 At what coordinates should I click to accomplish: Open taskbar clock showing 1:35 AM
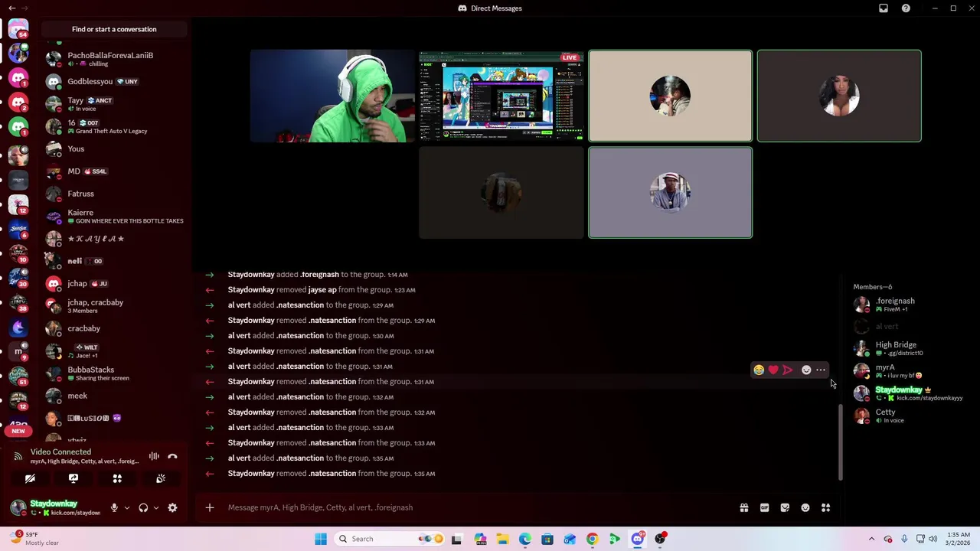959,539
